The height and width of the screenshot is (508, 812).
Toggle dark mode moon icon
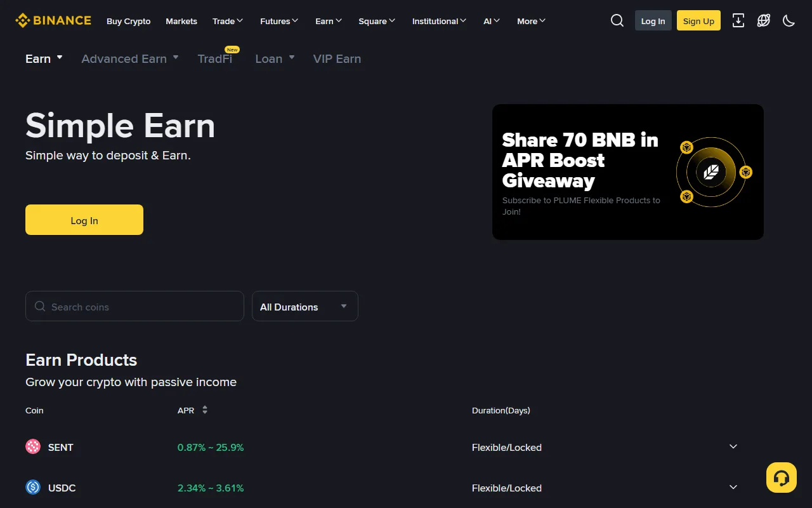(789, 21)
